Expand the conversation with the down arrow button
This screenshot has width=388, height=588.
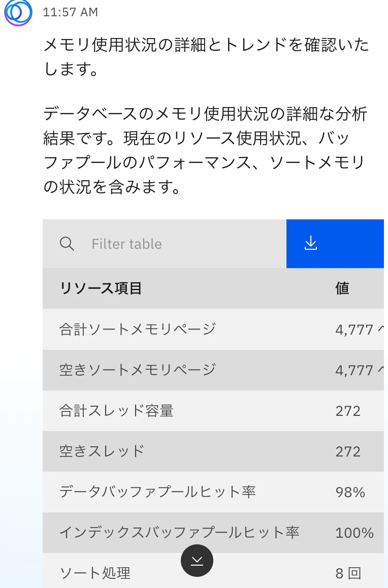tap(197, 561)
